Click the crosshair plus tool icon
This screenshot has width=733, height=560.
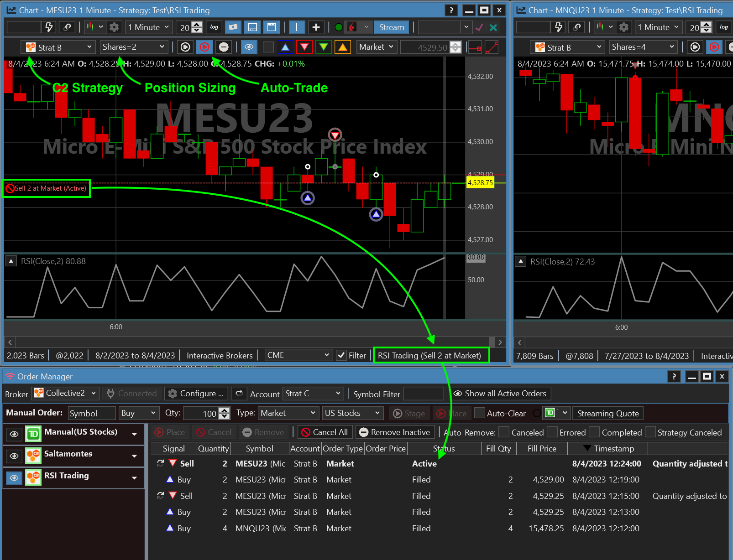[316, 27]
